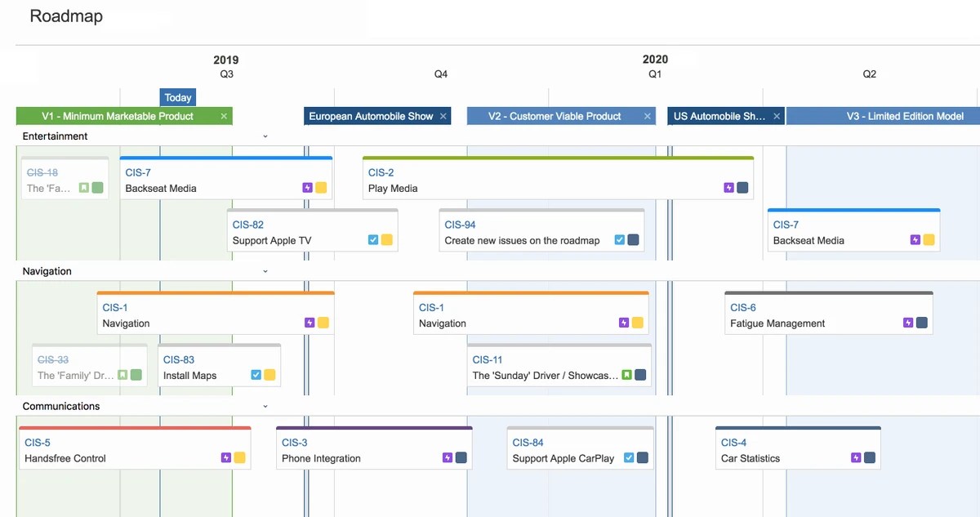Click the task icon on Support Apple CarPlay

[629, 458]
